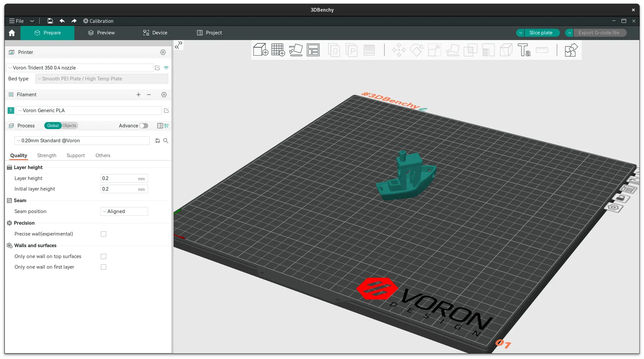Switch process scope to Objects
Image resolution: width=644 pixels, height=359 pixels.
click(69, 126)
